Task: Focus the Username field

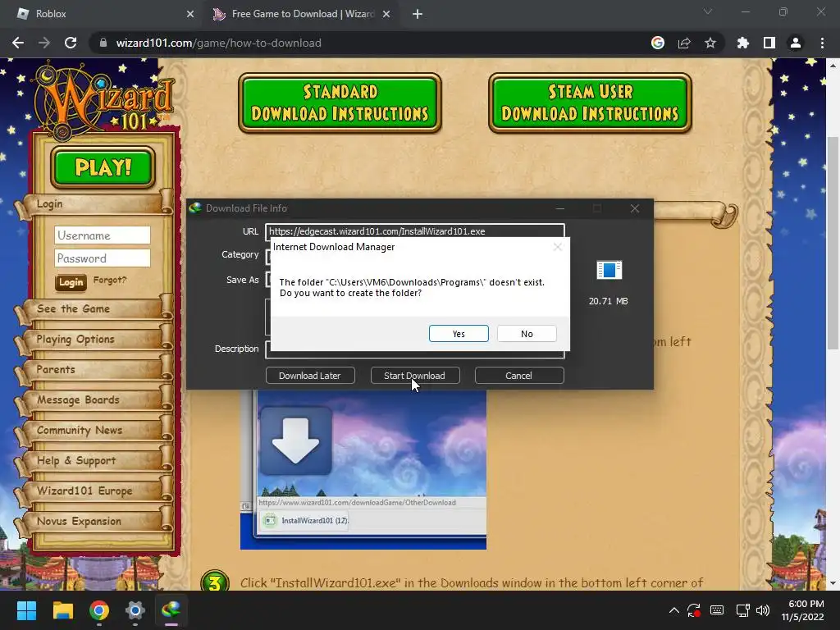Action: pyautogui.click(x=103, y=235)
